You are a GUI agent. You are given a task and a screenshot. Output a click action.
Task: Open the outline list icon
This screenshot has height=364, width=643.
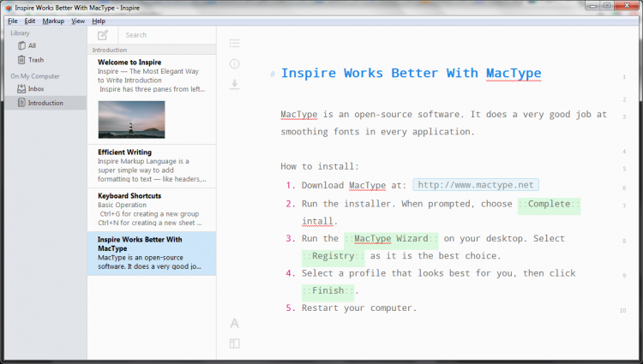click(x=235, y=43)
